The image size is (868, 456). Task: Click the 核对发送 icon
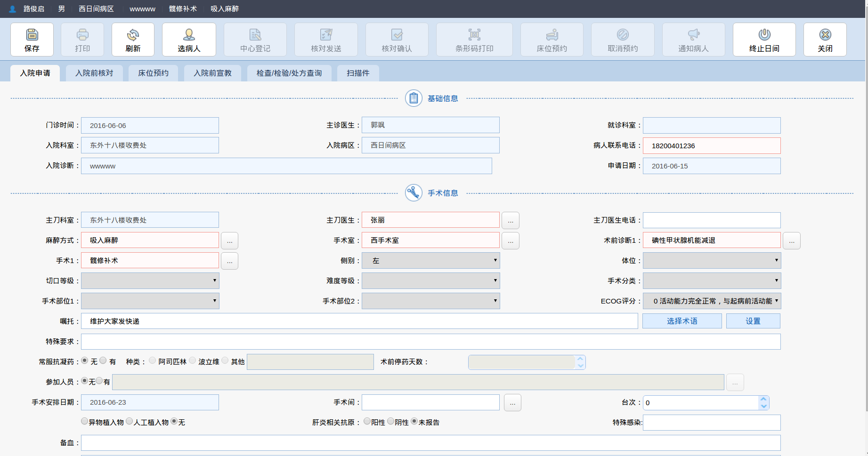click(326, 34)
